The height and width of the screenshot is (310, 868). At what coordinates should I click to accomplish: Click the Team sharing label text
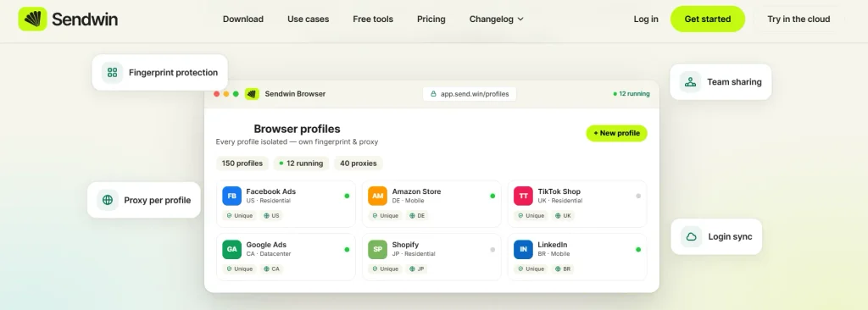pyautogui.click(x=735, y=82)
